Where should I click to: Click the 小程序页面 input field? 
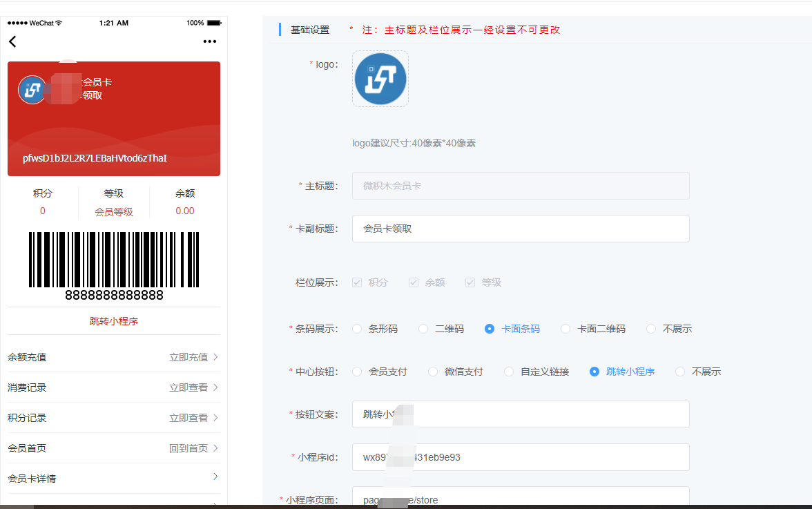coord(521,497)
